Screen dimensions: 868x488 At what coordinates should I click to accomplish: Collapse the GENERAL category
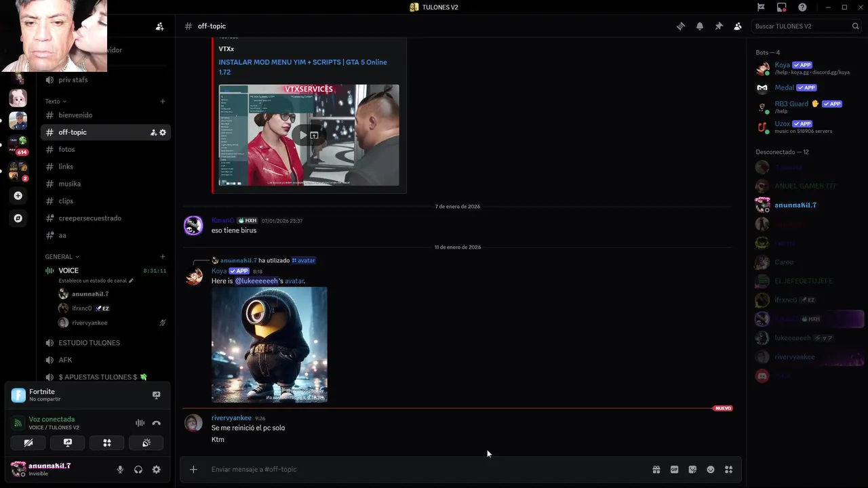click(x=62, y=257)
